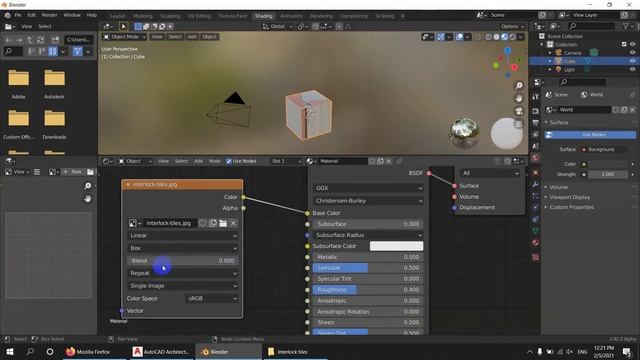Adjust Specular slider on Principled BSDF
640x360 pixels.
(x=368, y=268)
